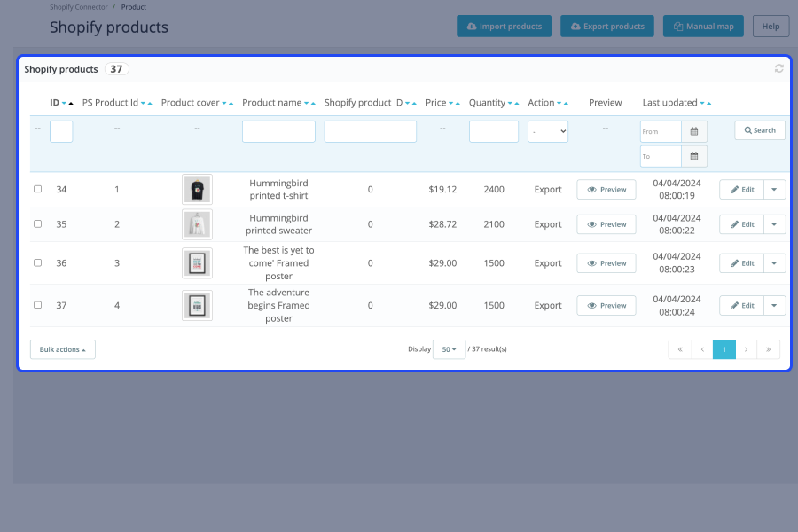Viewport: 798px width, 532px height.
Task: Sort Product cover descending
Action: (224, 104)
